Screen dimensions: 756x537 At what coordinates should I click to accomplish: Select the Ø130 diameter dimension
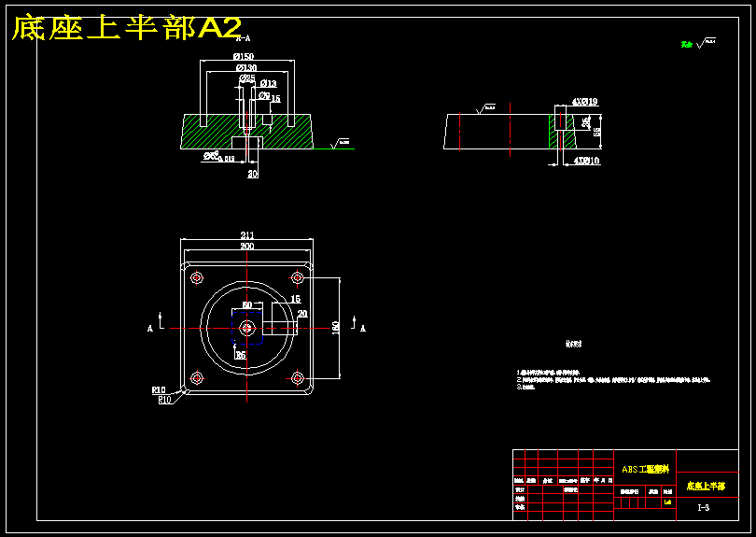246,68
